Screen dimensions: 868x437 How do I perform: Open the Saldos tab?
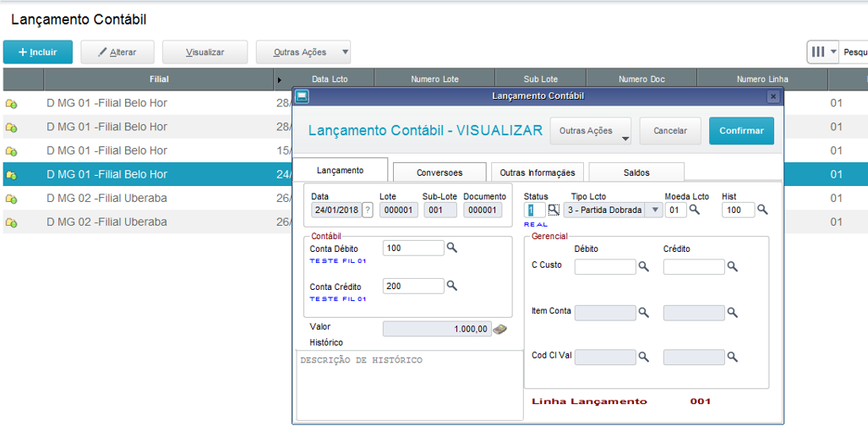point(636,172)
